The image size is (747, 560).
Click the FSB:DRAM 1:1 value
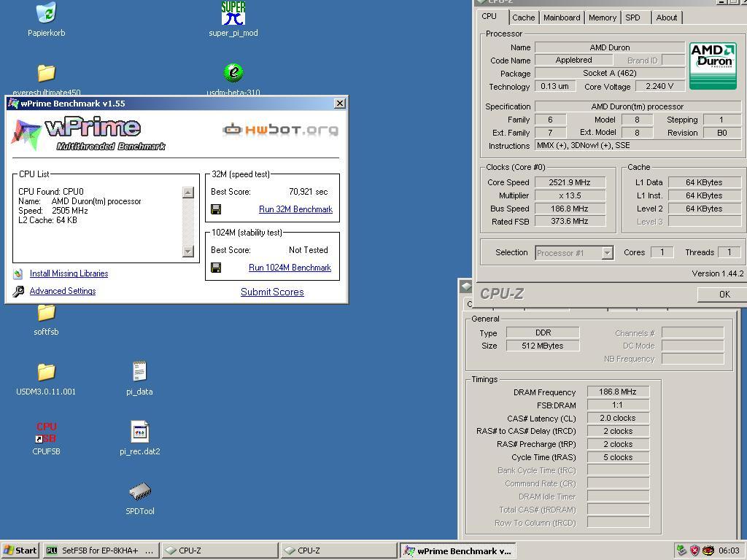pos(618,405)
